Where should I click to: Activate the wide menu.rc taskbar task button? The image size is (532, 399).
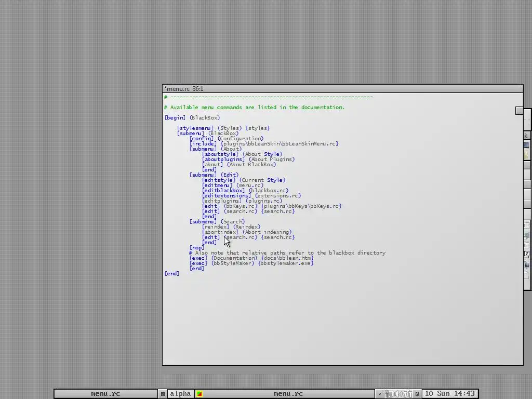tap(285, 394)
